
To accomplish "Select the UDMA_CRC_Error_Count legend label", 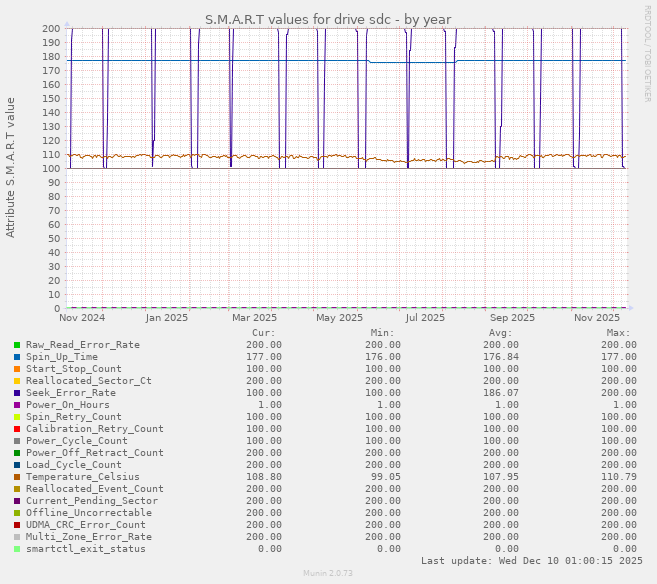I will pyautogui.click(x=85, y=525).
